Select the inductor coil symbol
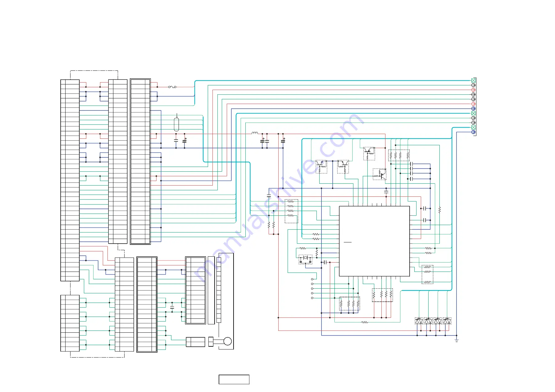The image size is (555, 392). 255,133
